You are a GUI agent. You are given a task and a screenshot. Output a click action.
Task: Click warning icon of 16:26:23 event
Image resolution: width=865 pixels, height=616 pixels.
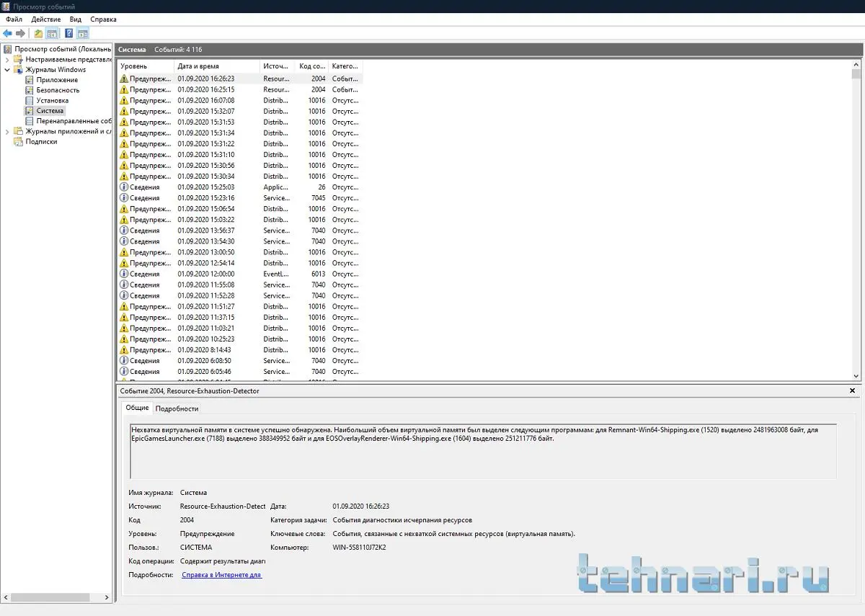[124, 79]
